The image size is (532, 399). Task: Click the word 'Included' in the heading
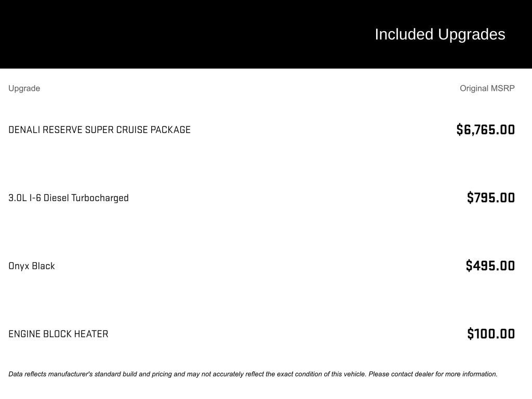click(x=404, y=34)
